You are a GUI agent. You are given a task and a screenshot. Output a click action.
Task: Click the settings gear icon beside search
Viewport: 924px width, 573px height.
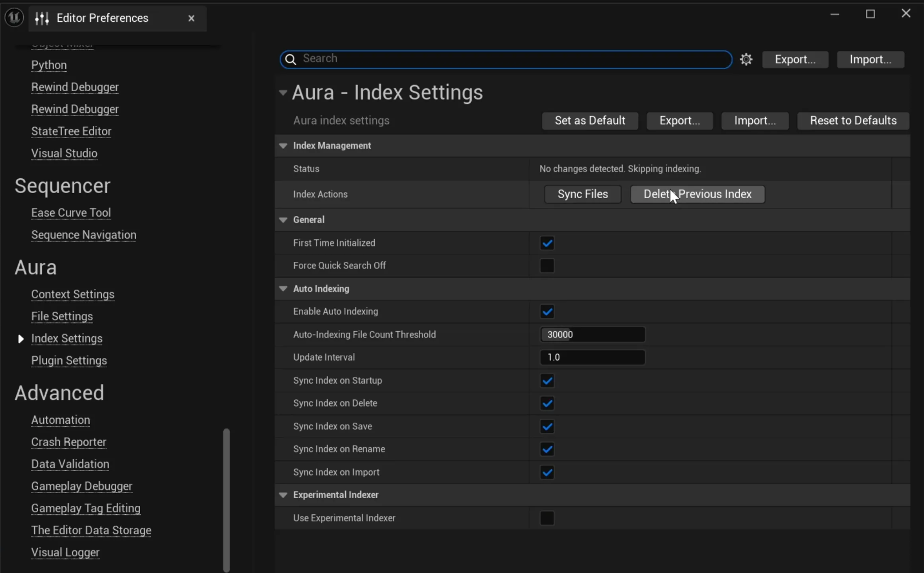[746, 60]
